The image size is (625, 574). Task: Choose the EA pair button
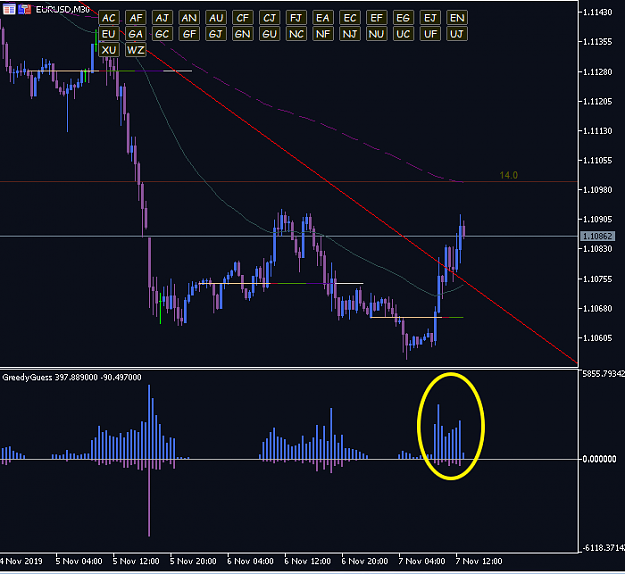tap(323, 18)
